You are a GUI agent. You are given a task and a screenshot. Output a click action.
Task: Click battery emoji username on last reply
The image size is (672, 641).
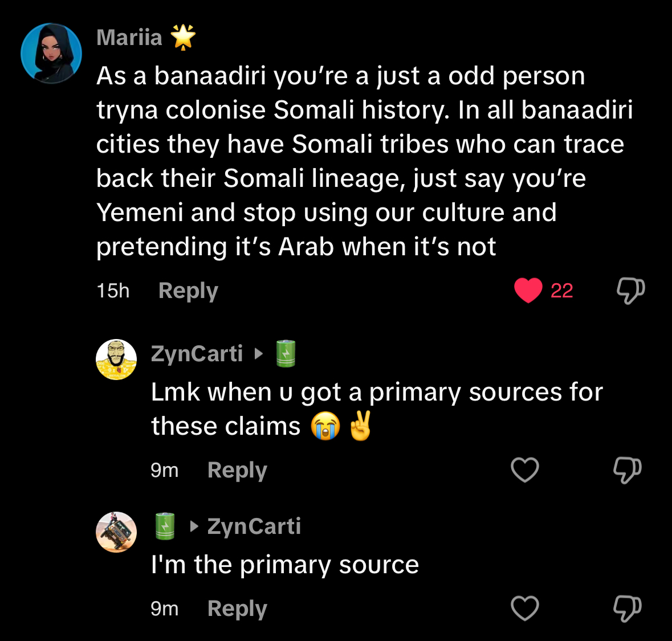(x=165, y=526)
